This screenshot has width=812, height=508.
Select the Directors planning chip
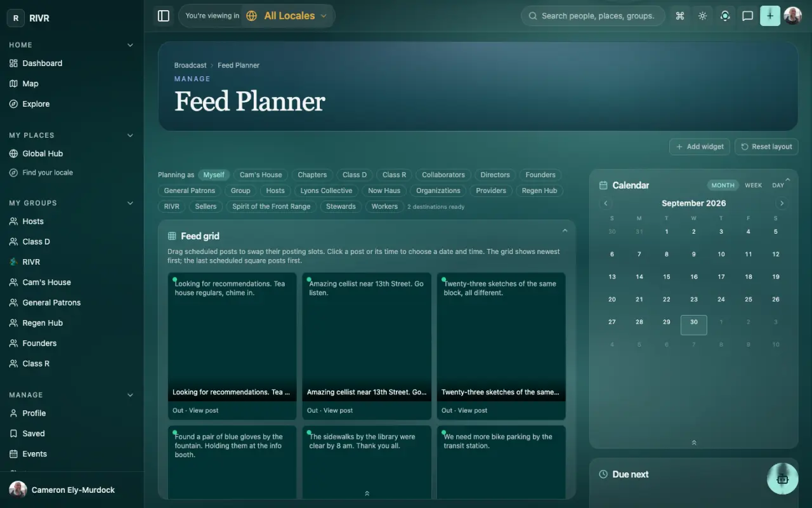pyautogui.click(x=495, y=175)
